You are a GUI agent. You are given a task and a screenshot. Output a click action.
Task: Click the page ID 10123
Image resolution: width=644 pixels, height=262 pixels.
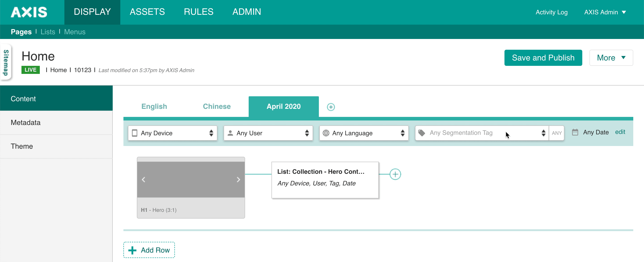click(x=83, y=70)
